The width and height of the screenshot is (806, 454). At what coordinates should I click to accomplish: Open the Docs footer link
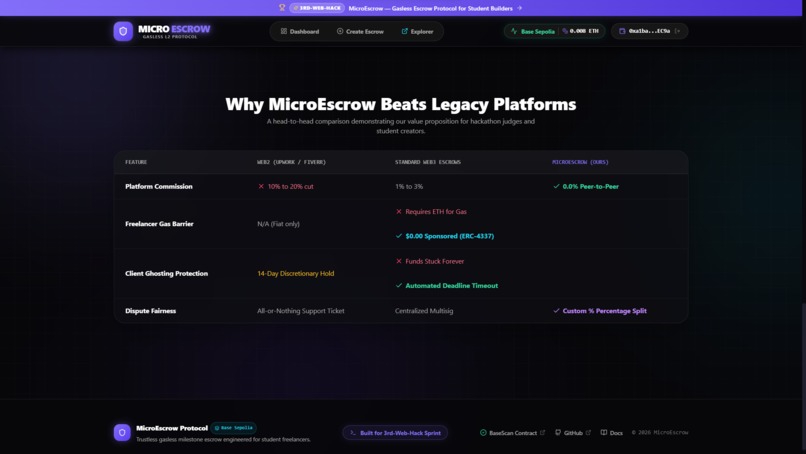click(612, 433)
